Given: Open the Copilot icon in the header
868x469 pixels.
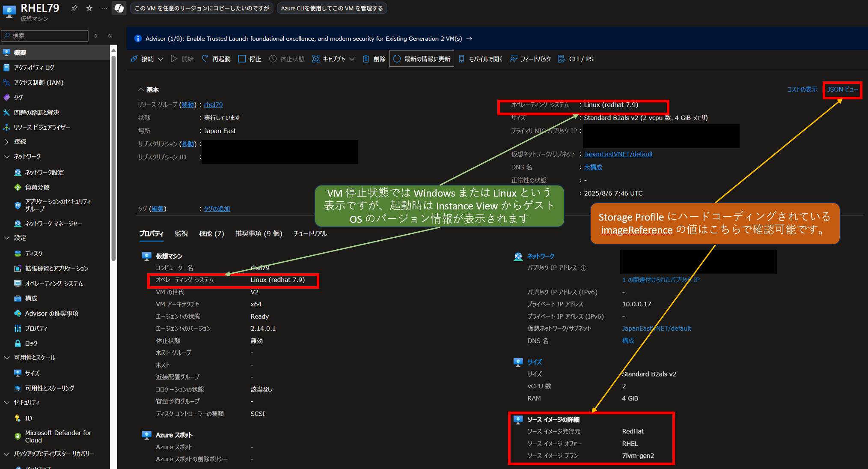Looking at the screenshot, I should (x=119, y=8).
